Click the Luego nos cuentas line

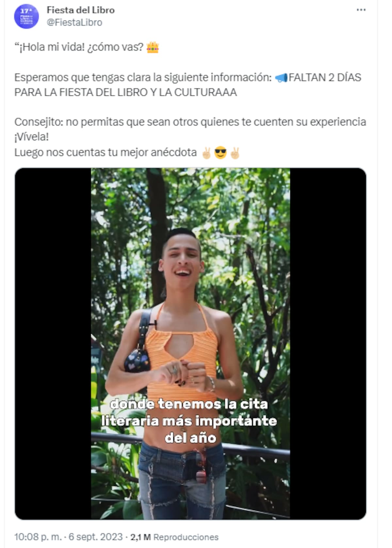[106, 153]
